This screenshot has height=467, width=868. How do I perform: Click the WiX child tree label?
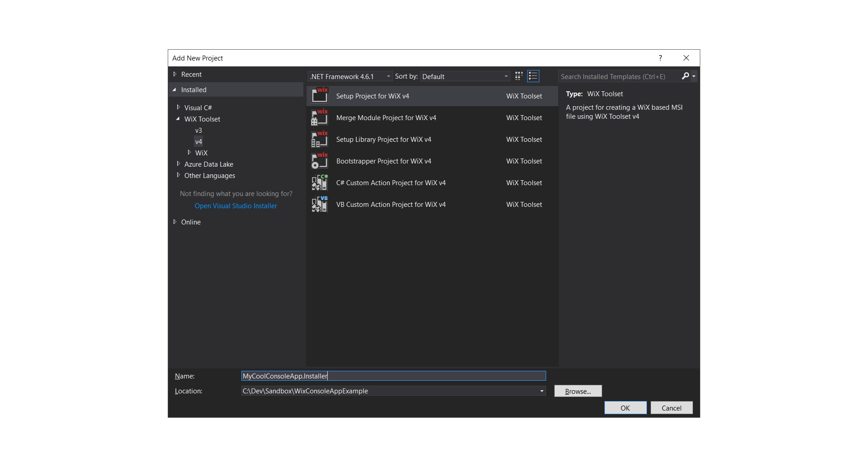click(201, 153)
